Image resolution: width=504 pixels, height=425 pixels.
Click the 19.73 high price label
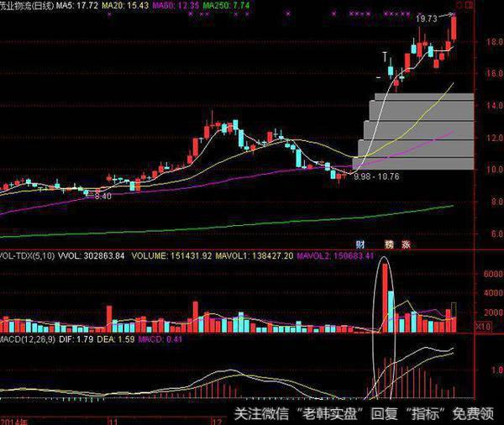[x=428, y=18]
